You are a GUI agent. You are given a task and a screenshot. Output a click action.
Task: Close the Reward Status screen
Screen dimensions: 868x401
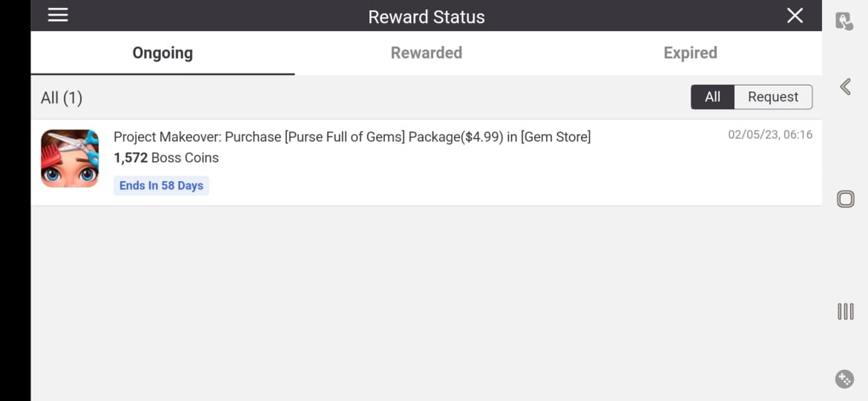pyautogui.click(x=795, y=16)
